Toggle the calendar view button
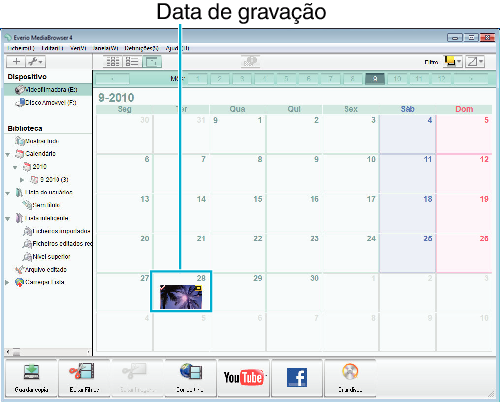The height and width of the screenshot is (402, 500). click(152, 62)
